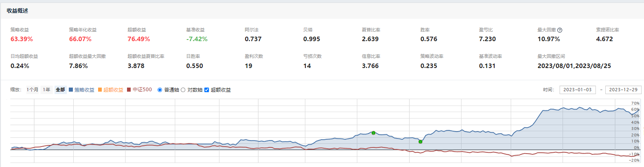Open the end date field 2023-12-29
644x167 pixels.
tap(623, 90)
